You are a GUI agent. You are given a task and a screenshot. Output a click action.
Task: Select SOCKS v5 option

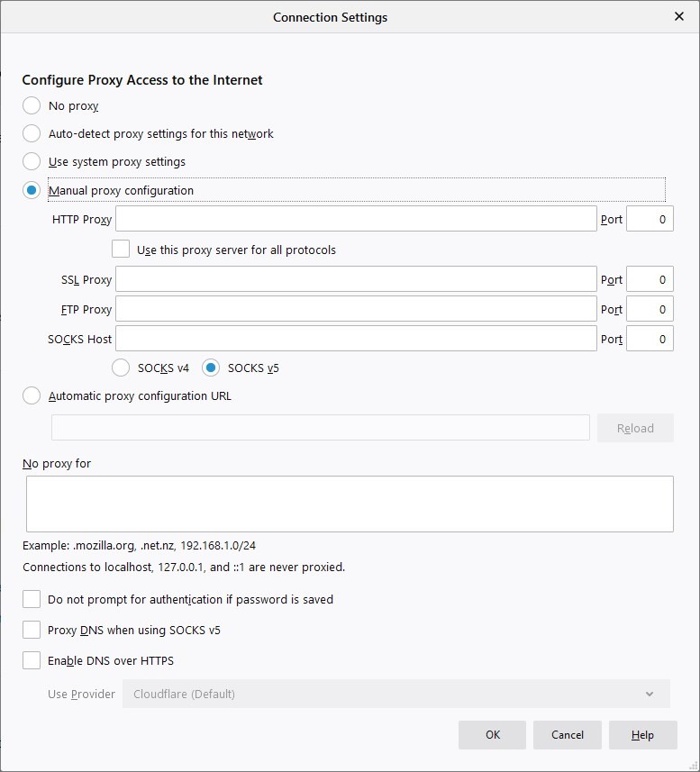[x=211, y=368]
